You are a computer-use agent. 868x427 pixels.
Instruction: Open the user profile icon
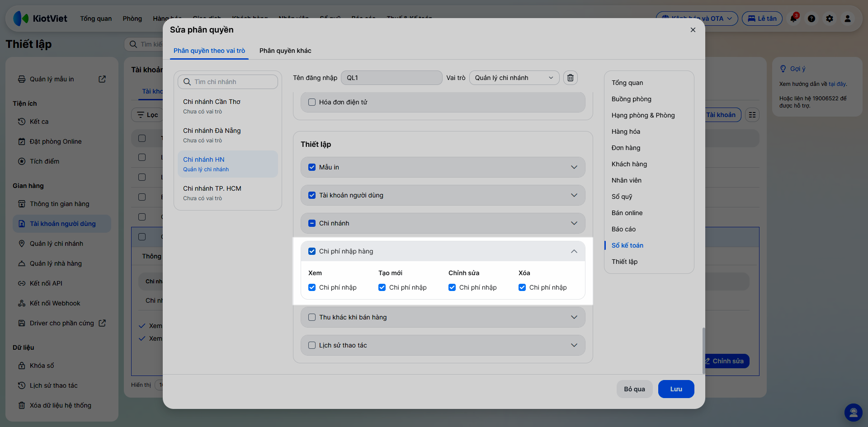tap(848, 19)
